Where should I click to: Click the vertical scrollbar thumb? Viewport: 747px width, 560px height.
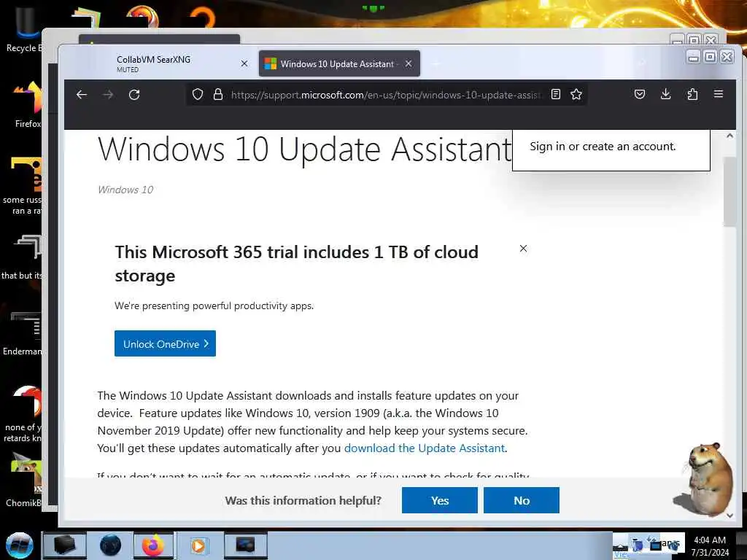tap(729, 192)
